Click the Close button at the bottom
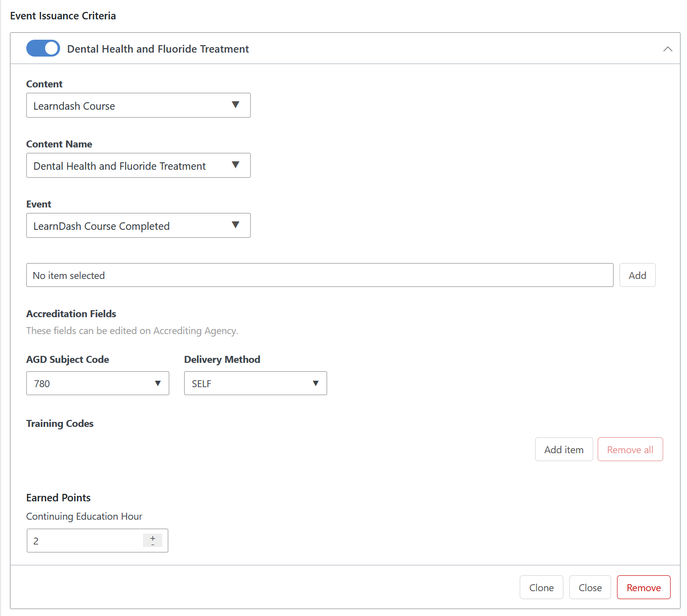The height and width of the screenshot is (616, 687). point(590,588)
